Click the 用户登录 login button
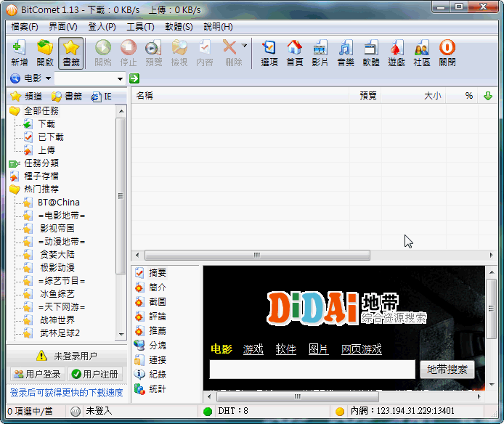The width and height of the screenshot is (504, 424). click(37, 374)
